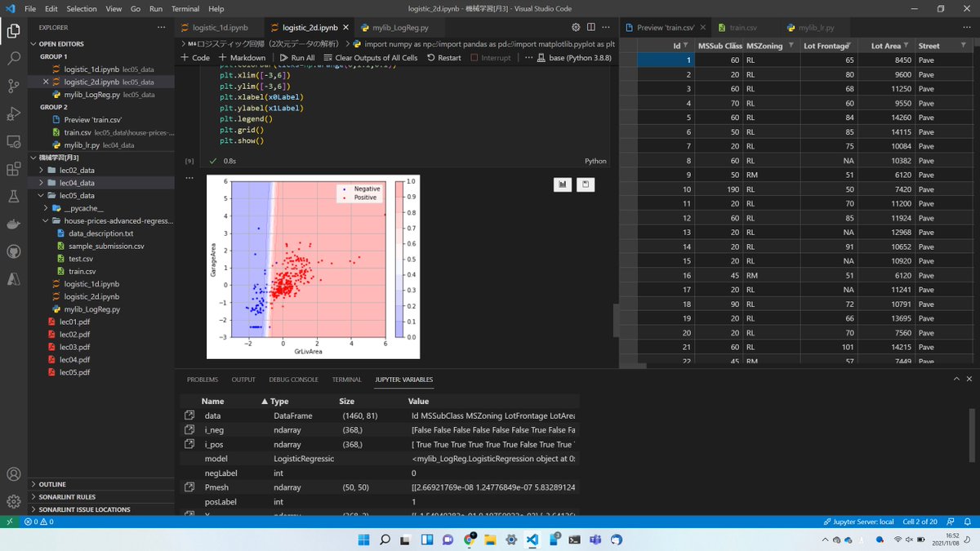Viewport: 980px width, 551px height.
Task: Open Azure view in activity bar
Action: (x=13, y=279)
